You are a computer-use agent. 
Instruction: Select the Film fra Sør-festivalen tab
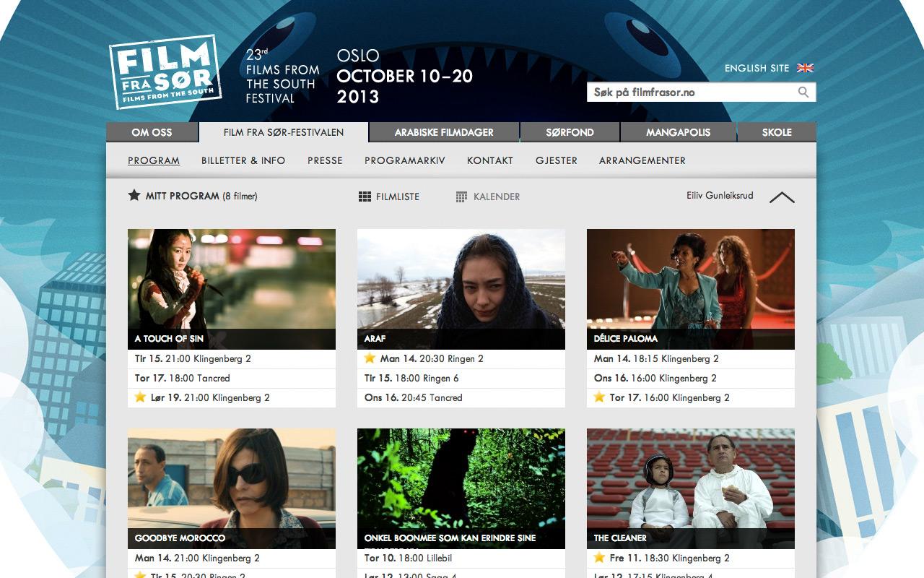point(284,132)
